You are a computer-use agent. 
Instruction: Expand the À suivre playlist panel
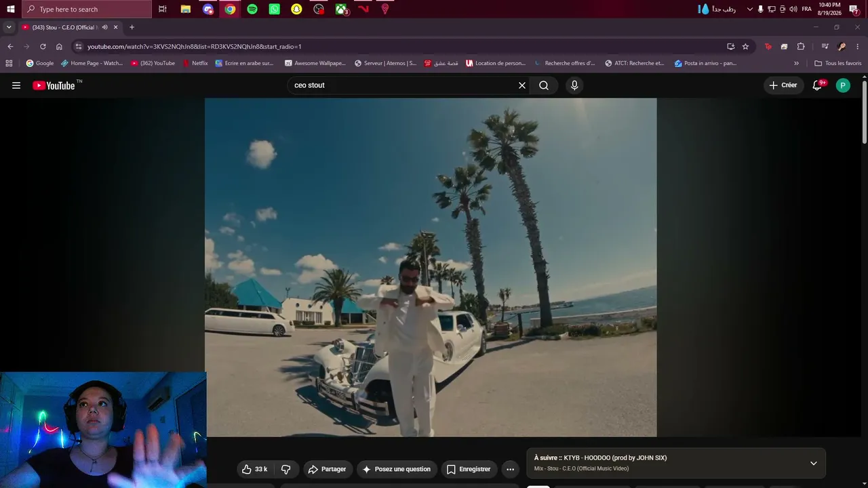click(x=814, y=464)
